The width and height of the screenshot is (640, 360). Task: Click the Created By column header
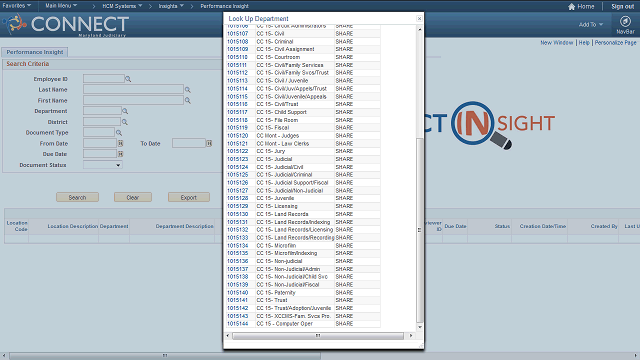point(604,226)
